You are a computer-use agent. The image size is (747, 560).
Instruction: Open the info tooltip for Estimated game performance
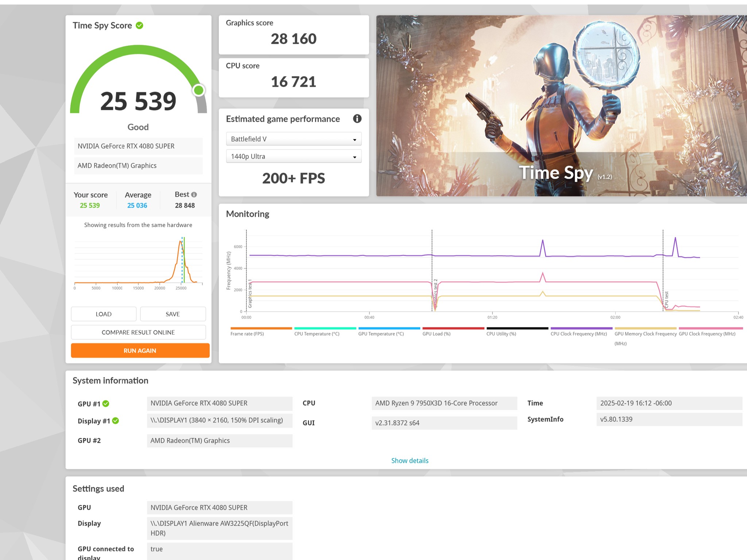click(x=357, y=119)
